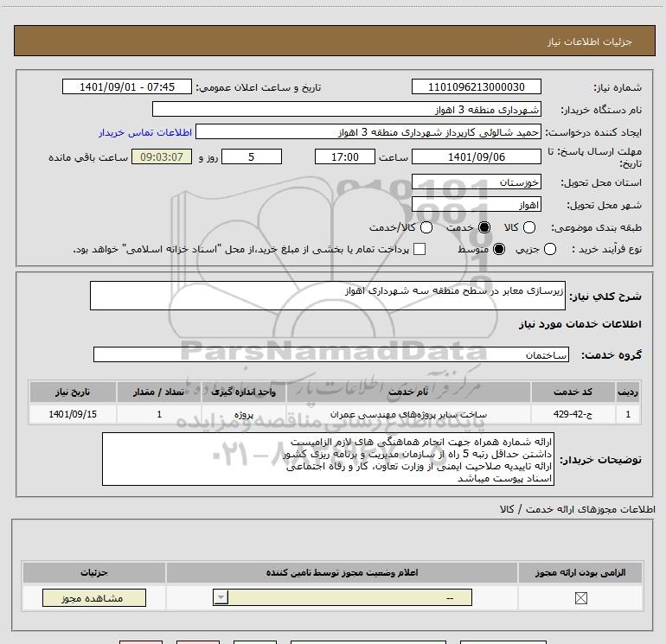Screen dimensions: 666x644
Task: Click the announcement date and time field
Action: pos(127,86)
